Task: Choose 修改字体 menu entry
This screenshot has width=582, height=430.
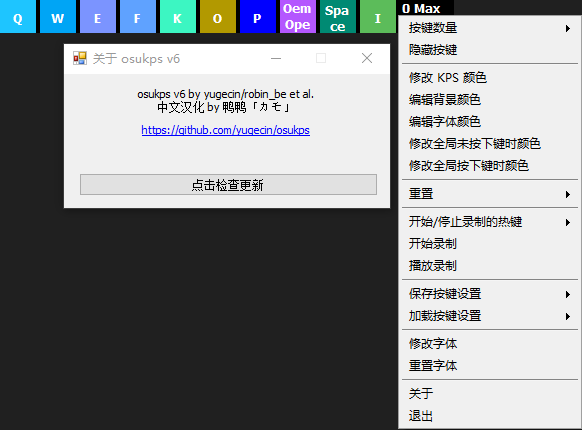Action: click(x=490, y=344)
